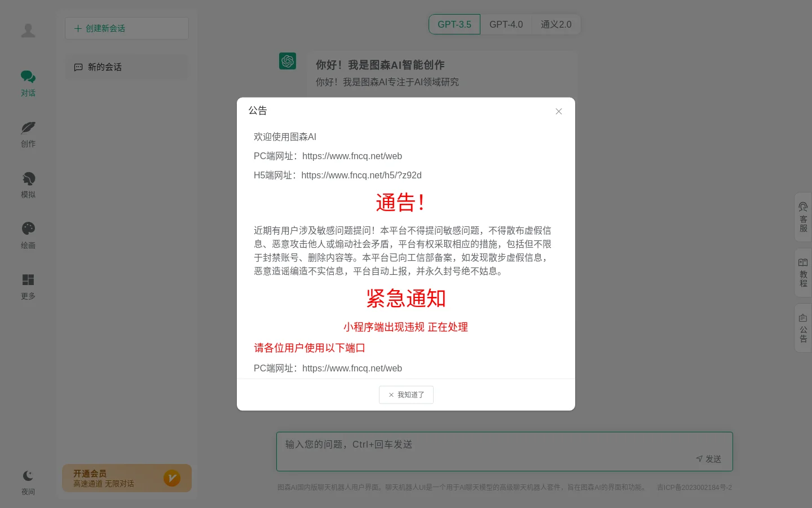Open the 公告 side panel button
812x508 pixels.
click(x=803, y=328)
